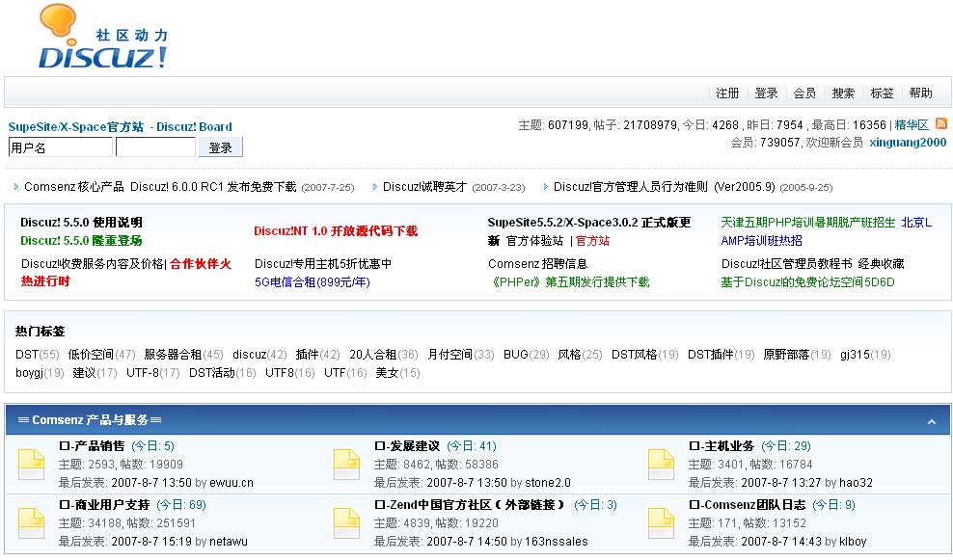
Task: Open Discuz!官方管理人员行为准则 announcement
Action: click(x=665, y=186)
